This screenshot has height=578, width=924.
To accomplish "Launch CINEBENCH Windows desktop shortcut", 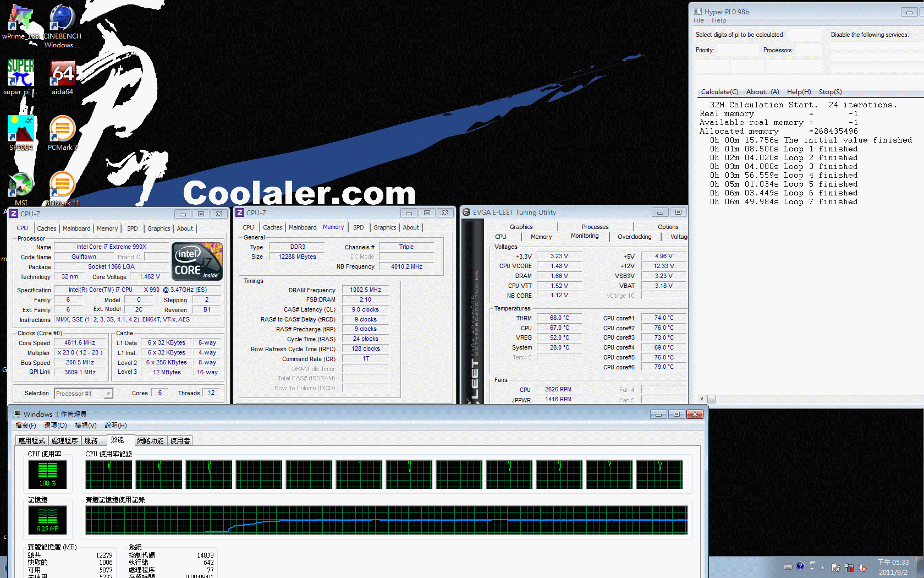I will [x=62, y=25].
